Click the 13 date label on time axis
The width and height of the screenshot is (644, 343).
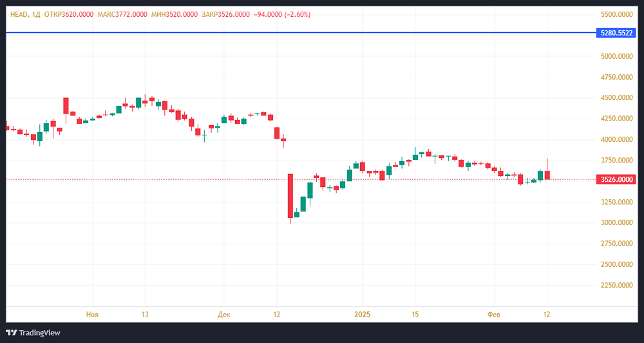(x=145, y=314)
